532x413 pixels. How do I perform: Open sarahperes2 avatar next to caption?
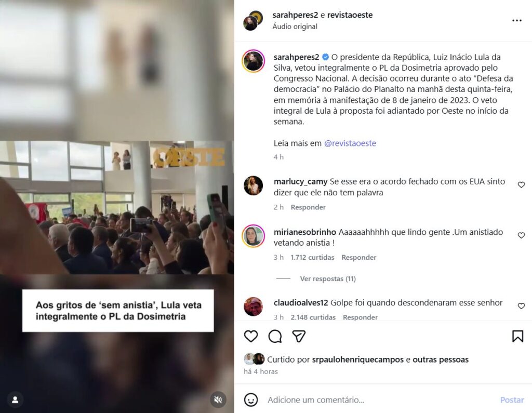253,61
